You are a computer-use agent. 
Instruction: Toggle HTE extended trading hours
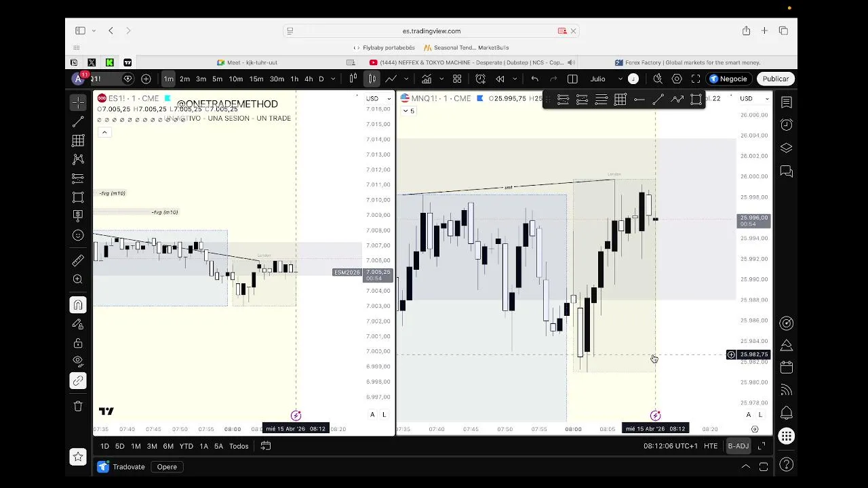tap(711, 447)
